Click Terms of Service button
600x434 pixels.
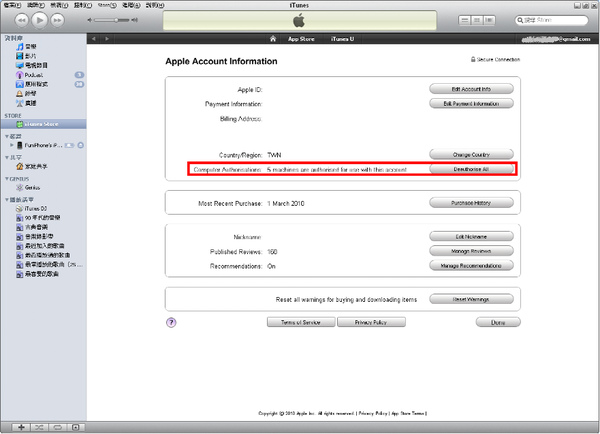(301, 322)
